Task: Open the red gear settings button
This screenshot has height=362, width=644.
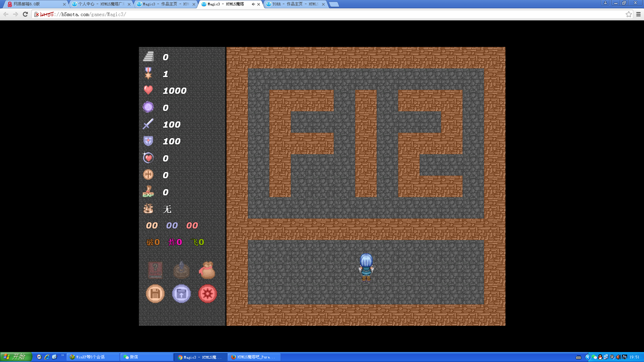Action: 207,294
